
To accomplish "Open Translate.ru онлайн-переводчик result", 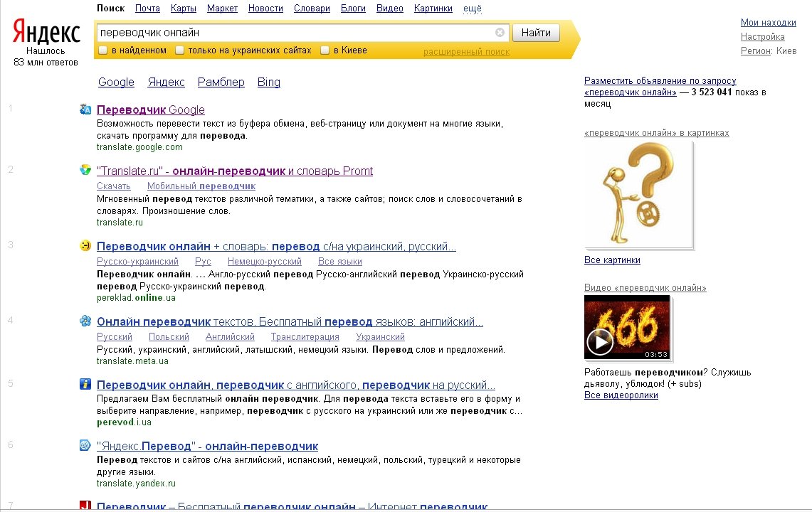I will point(235,171).
